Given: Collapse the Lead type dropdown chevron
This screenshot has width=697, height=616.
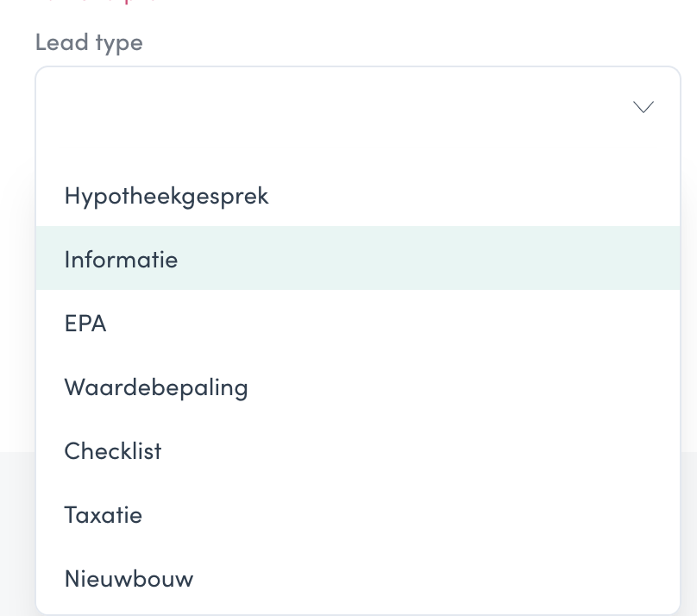Looking at the screenshot, I should (644, 107).
